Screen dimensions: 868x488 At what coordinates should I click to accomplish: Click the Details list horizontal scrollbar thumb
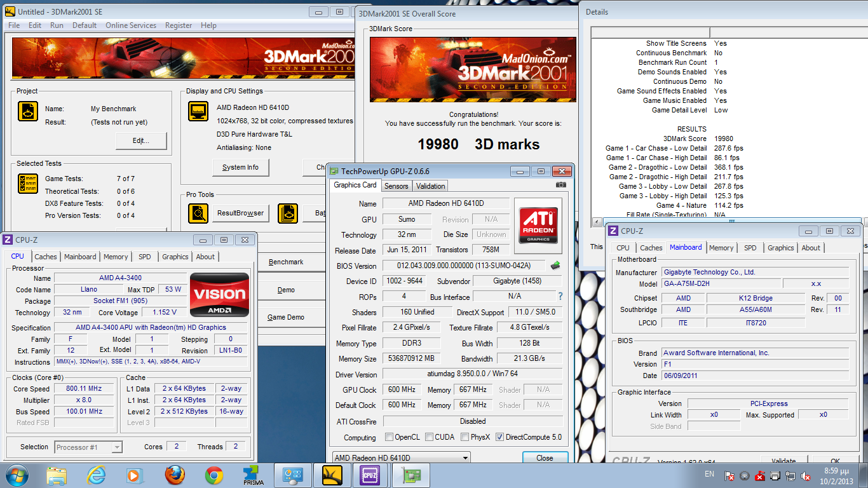731,222
